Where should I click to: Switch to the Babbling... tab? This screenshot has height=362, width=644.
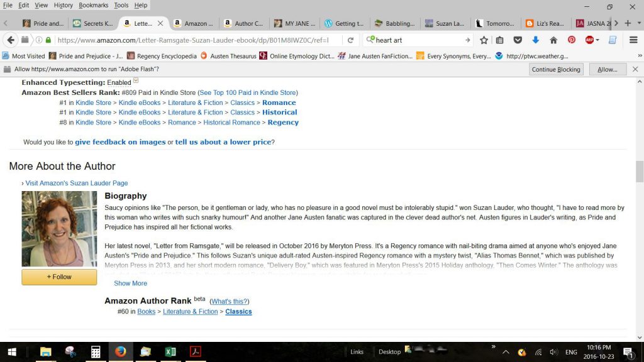395,23
